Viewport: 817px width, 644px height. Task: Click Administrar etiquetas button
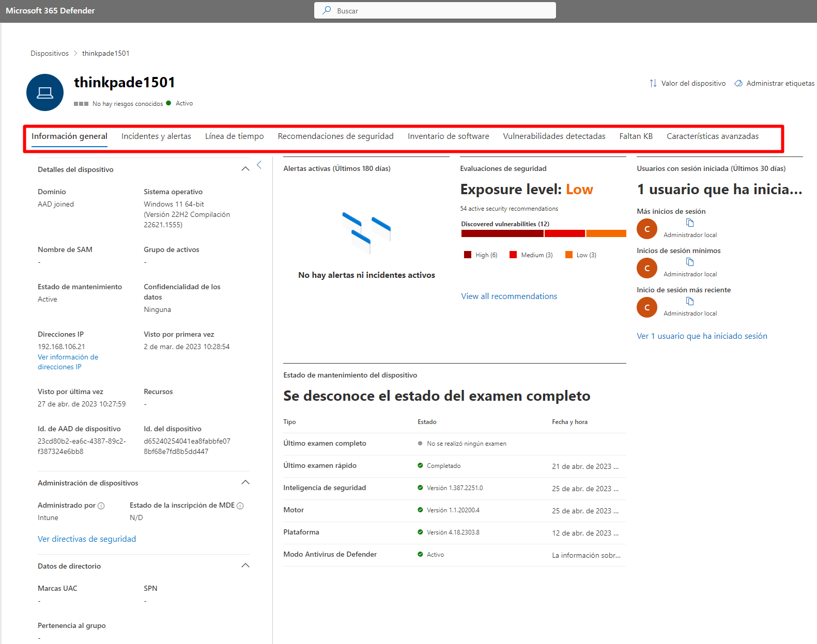pyautogui.click(x=774, y=83)
